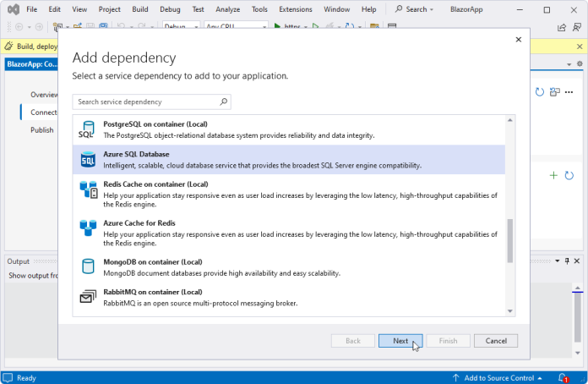The height and width of the screenshot is (384, 588).
Task: Open Output window position dropdown arrow
Action: [x=558, y=261]
